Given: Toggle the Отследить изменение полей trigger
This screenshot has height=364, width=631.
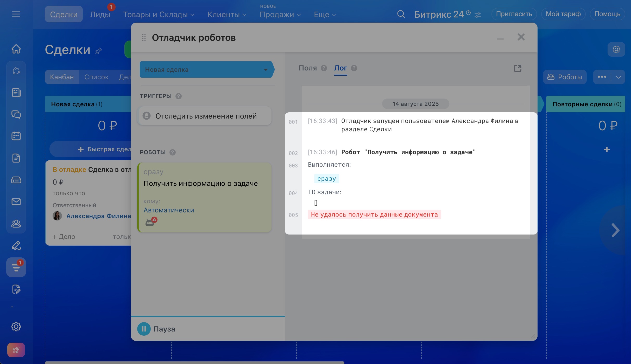Looking at the screenshot, I should pos(147,116).
